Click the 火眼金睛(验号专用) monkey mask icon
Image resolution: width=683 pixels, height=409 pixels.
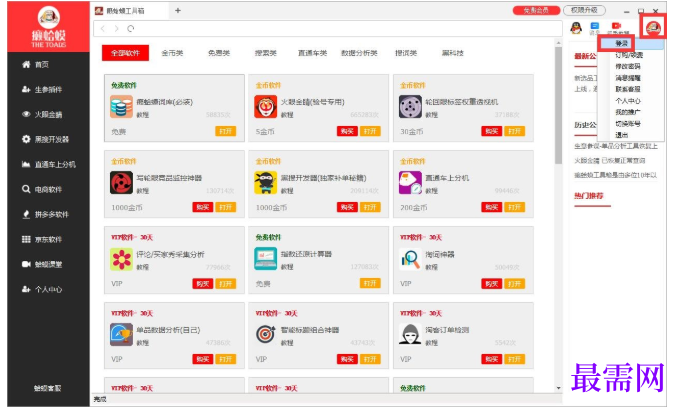point(266,107)
